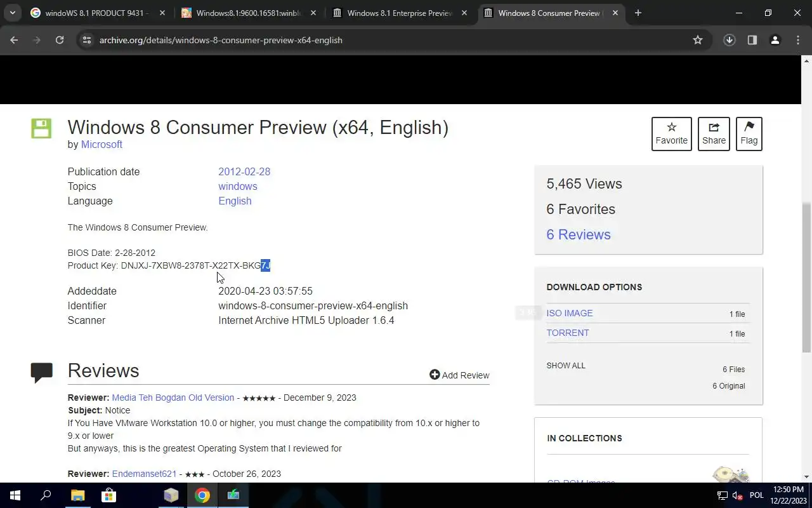The image size is (812, 508).
Task: Click the Reviews speech bubble icon
Action: 41,372
